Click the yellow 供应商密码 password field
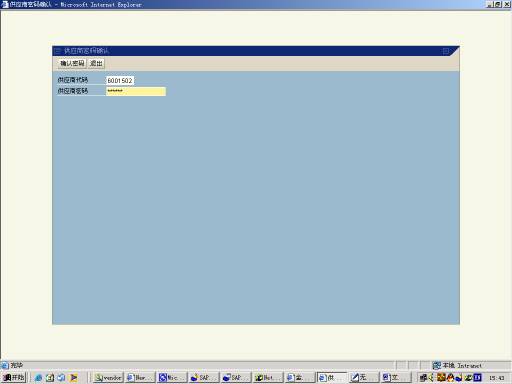 136,91
